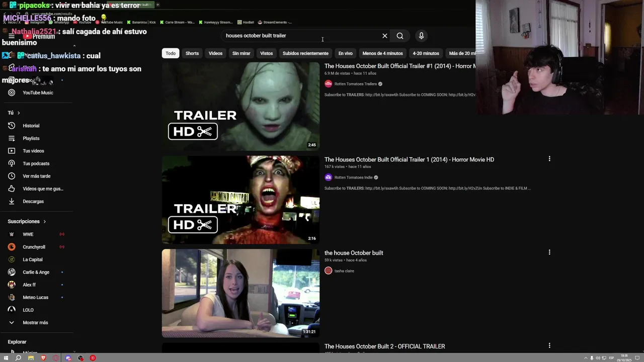
Task: Select the Todo filter chip
Action: (171, 53)
